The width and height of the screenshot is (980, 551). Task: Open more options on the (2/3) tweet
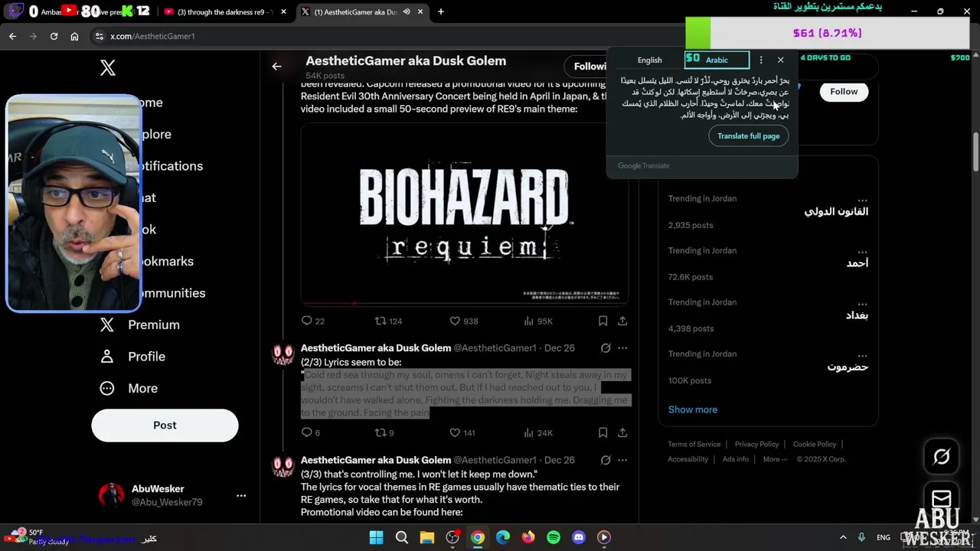pos(622,348)
